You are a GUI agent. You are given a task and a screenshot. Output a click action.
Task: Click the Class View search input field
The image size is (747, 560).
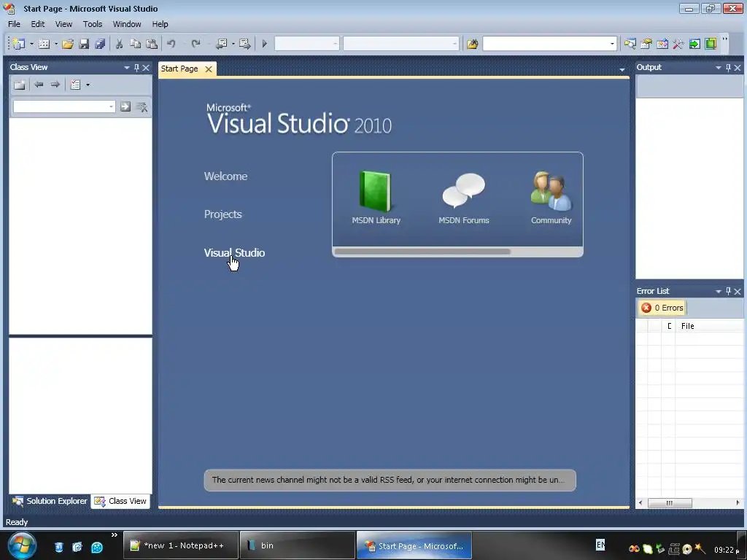(x=61, y=106)
